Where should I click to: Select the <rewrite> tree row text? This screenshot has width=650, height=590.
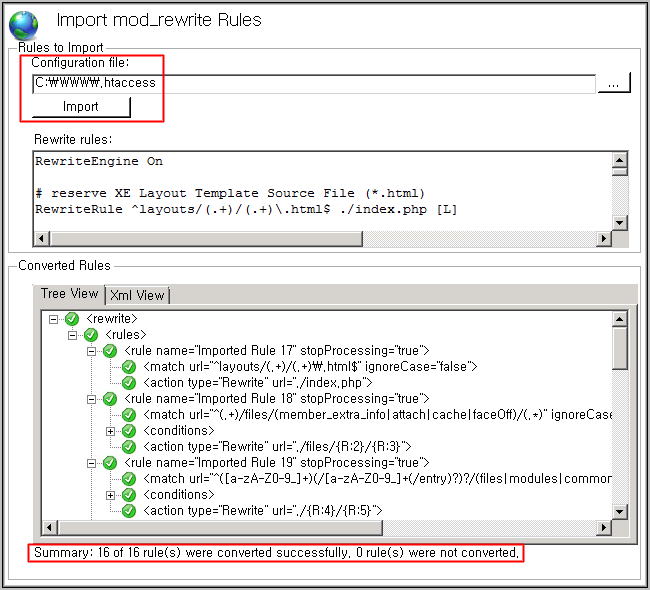pyautogui.click(x=112, y=319)
